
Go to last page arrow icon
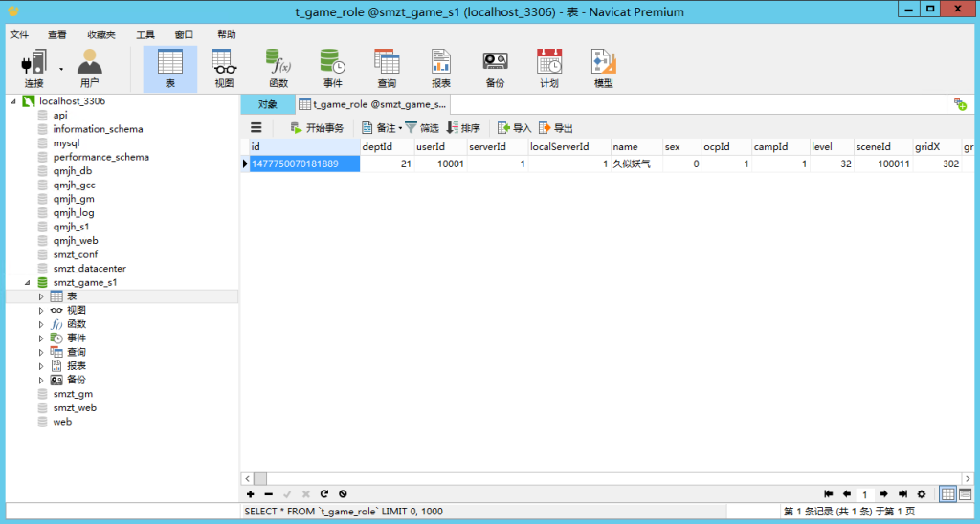tap(902, 494)
